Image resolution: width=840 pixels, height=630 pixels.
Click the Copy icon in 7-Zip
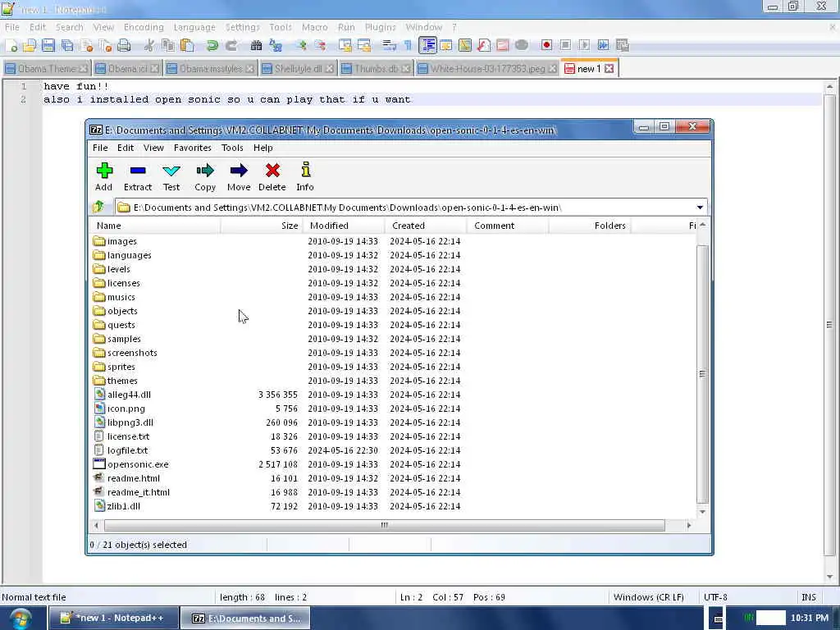point(204,177)
